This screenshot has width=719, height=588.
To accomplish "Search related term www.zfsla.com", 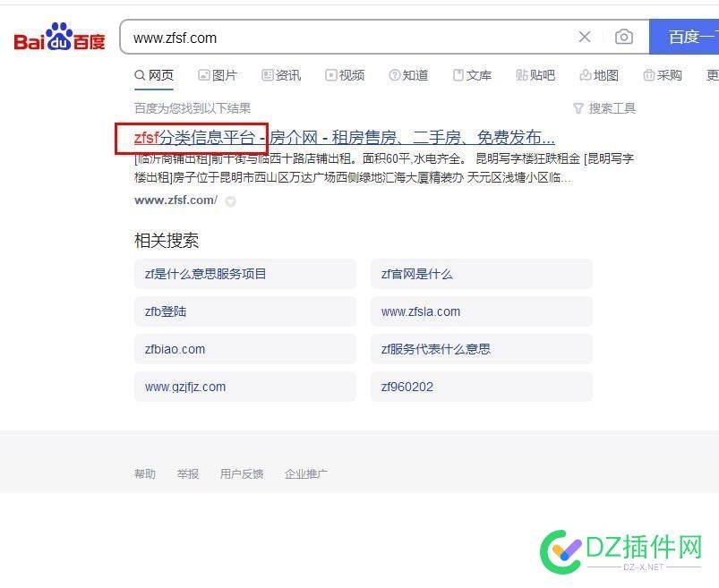I will pos(482,311).
